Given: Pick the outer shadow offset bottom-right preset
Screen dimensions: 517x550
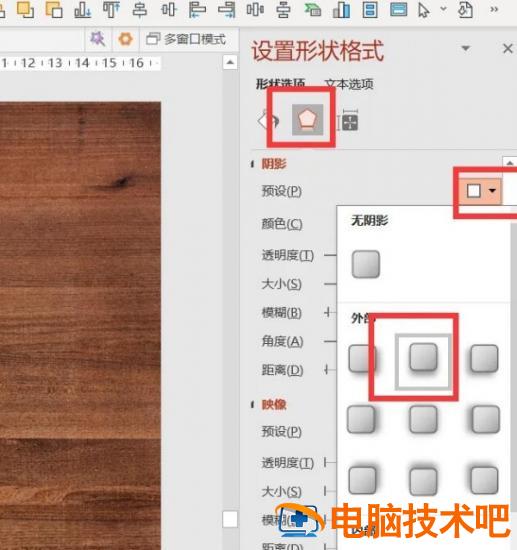Looking at the screenshot, I should (362, 358).
